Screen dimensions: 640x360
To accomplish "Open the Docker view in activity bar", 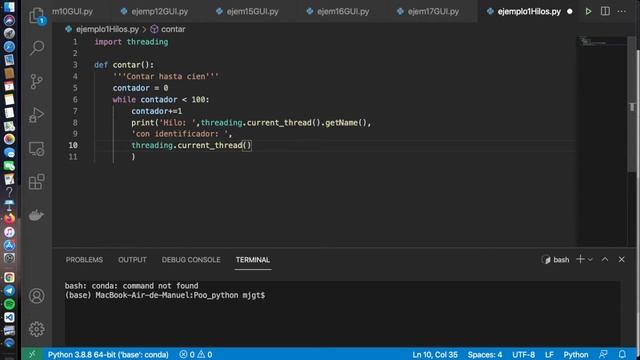I will point(37,215).
